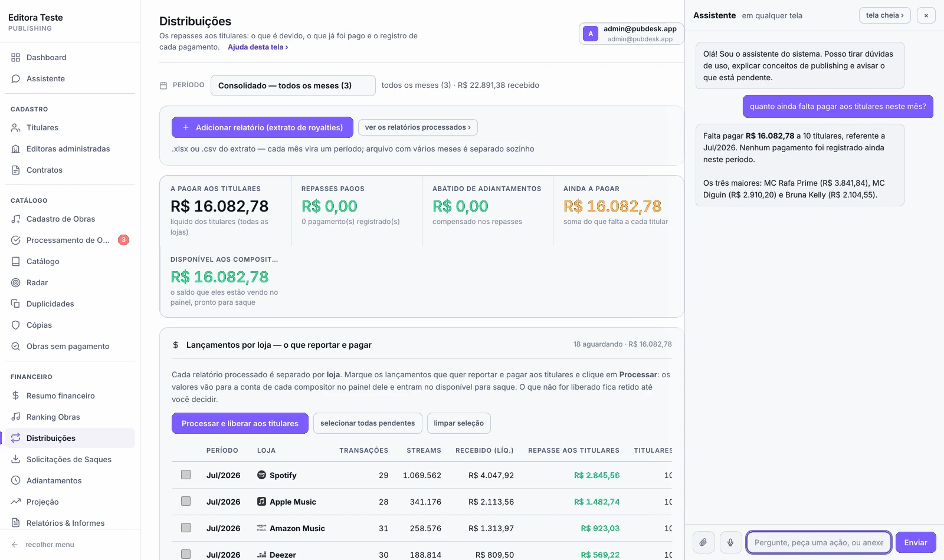This screenshot has width=944, height=560.
Task: Click the Catálogo book icon
Action: tap(16, 261)
